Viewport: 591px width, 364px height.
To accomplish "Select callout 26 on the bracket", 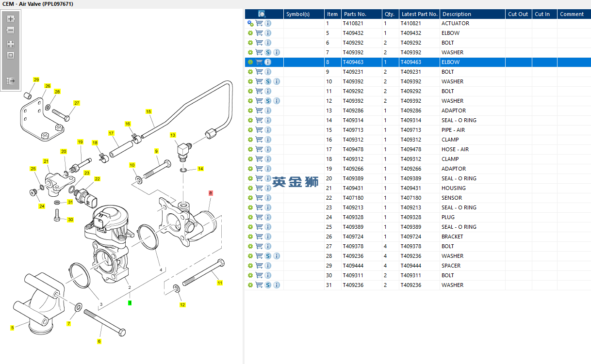I will (x=48, y=86).
